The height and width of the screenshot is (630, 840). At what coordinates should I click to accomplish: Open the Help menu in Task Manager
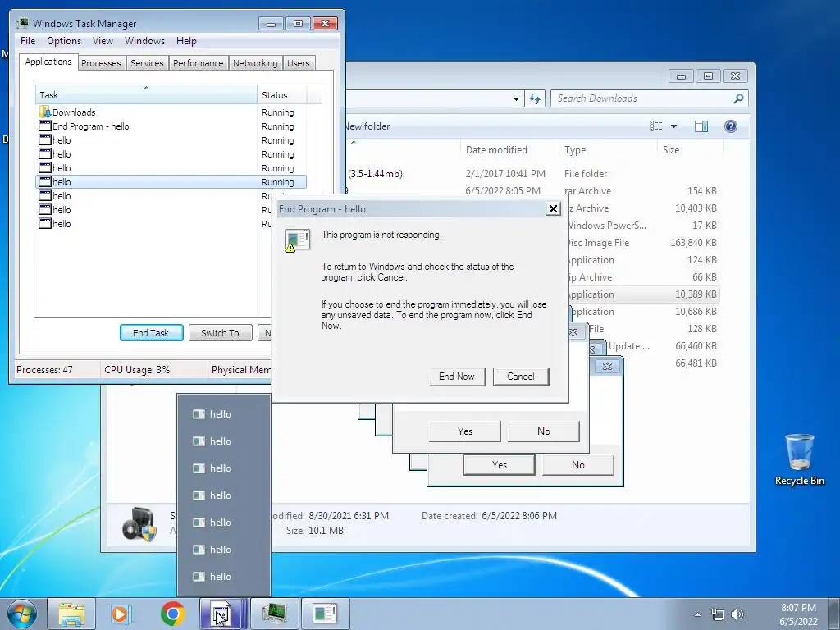click(186, 41)
